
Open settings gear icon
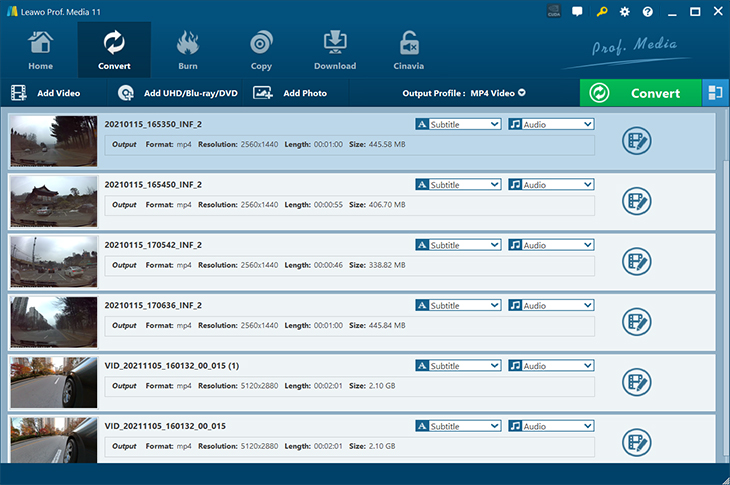pos(624,12)
